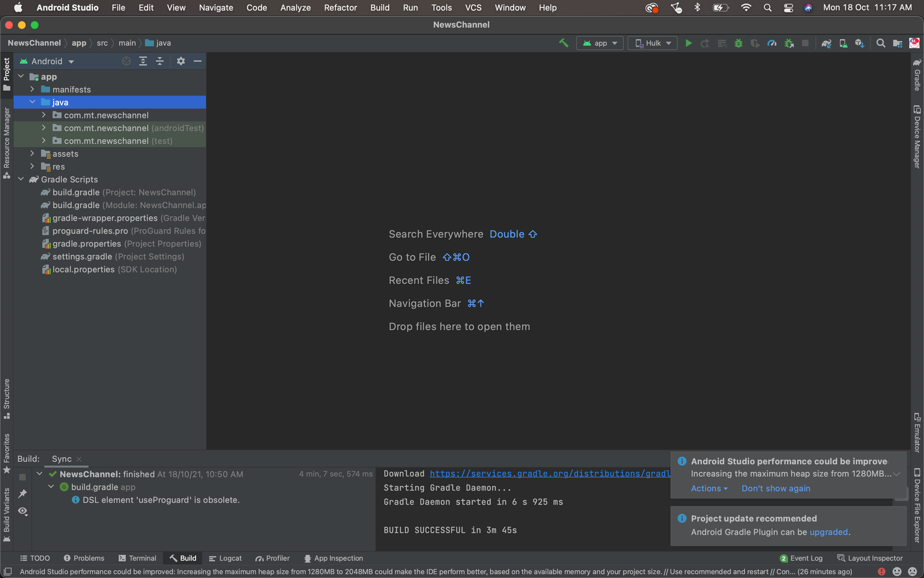Toggle the Favorites side tab
Viewport: 924px width, 578px height.
point(7,454)
